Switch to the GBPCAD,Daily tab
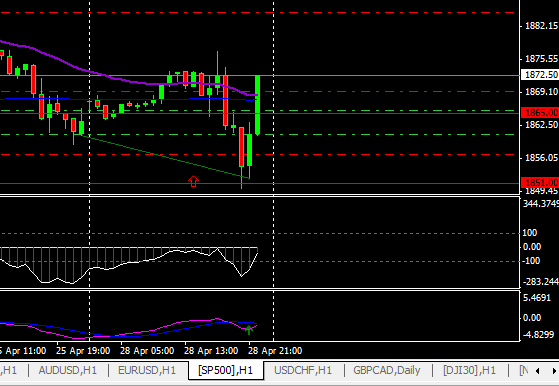 pyautogui.click(x=387, y=370)
